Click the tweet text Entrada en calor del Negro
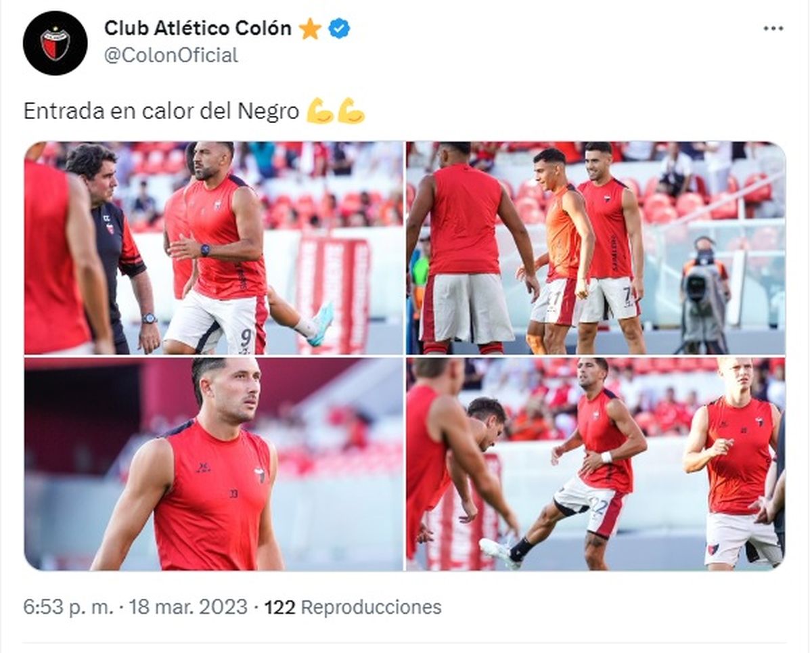Screen dimensions: 812x653 click(x=161, y=111)
